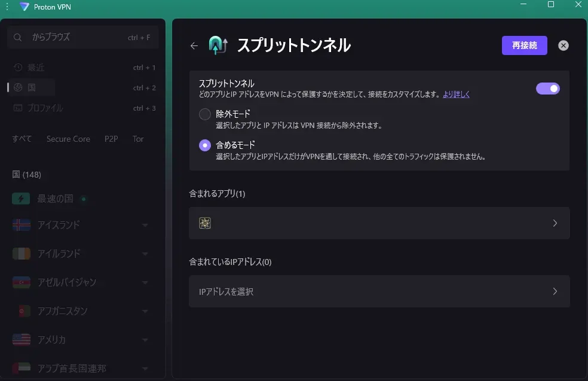The image size is (588, 381).
Task: Select the アイスランド country name
Action: point(59,224)
